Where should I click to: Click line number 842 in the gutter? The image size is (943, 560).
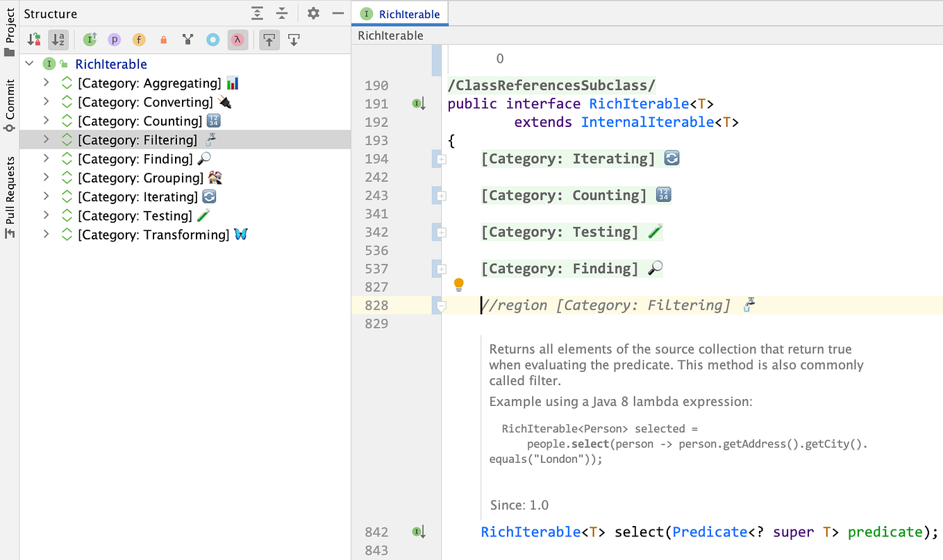pyautogui.click(x=376, y=532)
